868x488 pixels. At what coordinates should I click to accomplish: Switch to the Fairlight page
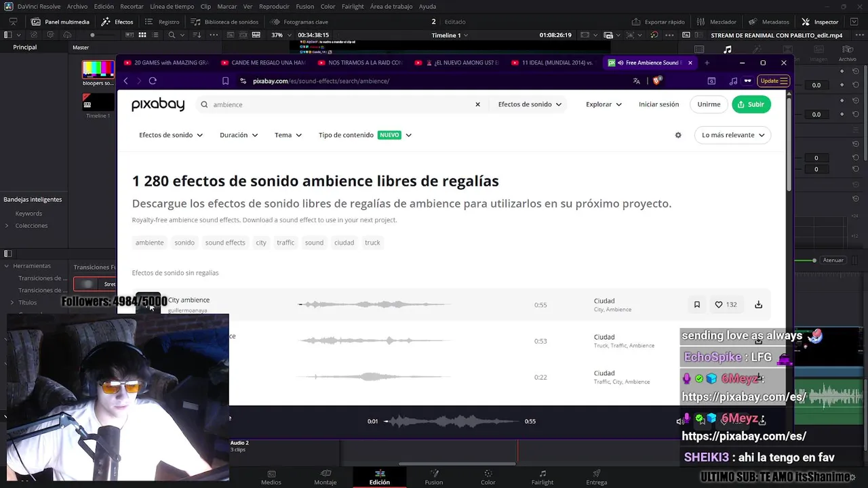click(542, 478)
